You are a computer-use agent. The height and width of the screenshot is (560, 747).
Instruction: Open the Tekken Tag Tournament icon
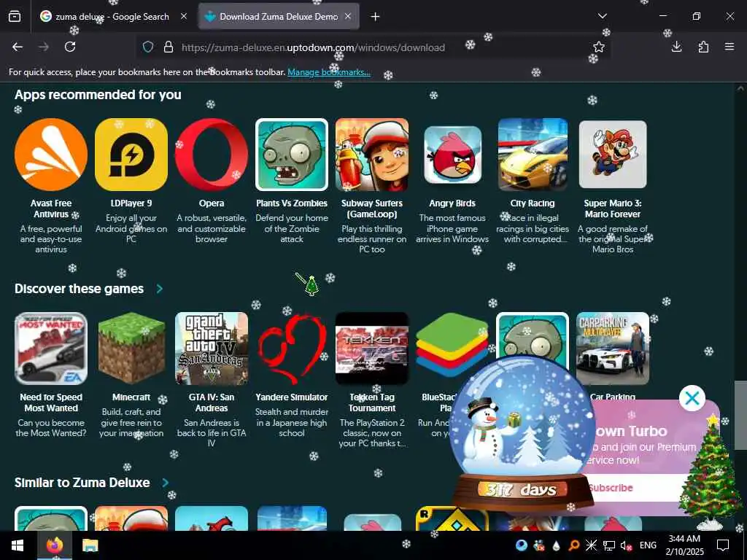click(371, 349)
